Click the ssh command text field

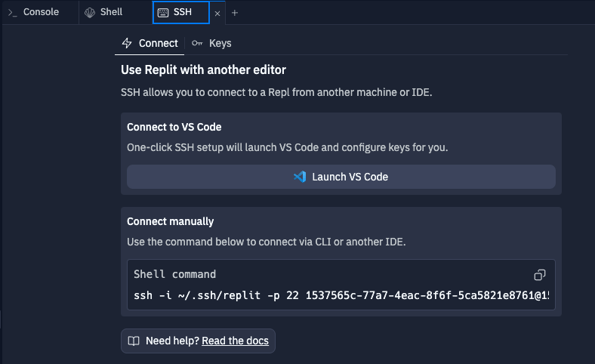pyautogui.click(x=341, y=295)
